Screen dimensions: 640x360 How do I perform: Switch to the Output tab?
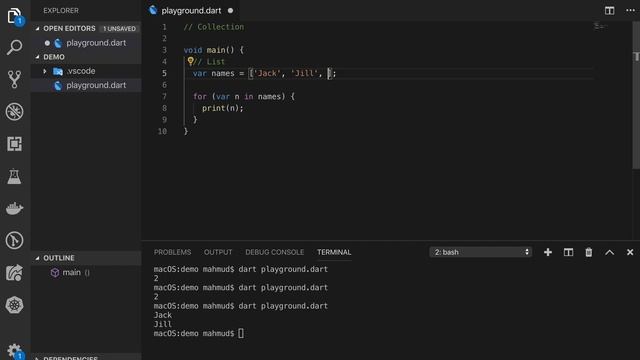pos(218,252)
